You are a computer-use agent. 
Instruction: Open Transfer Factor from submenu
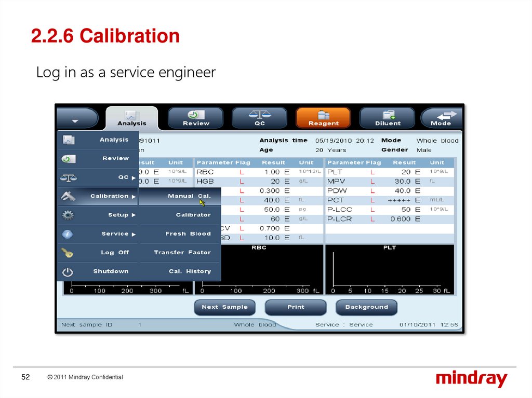tap(180, 253)
